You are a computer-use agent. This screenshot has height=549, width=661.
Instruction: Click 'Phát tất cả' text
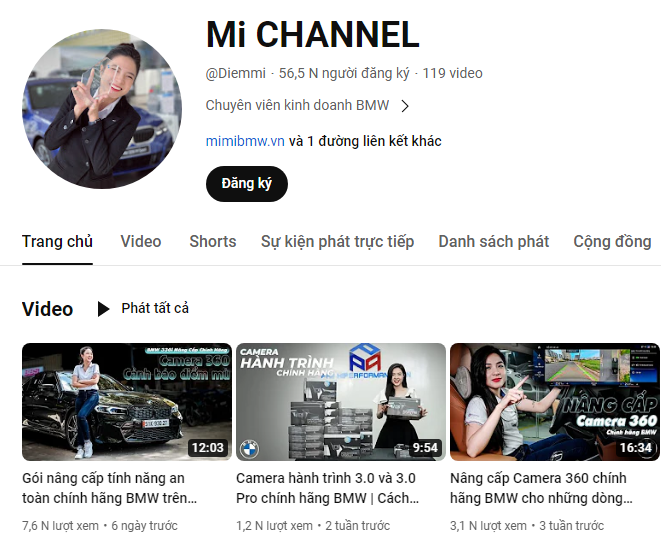(x=155, y=308)
